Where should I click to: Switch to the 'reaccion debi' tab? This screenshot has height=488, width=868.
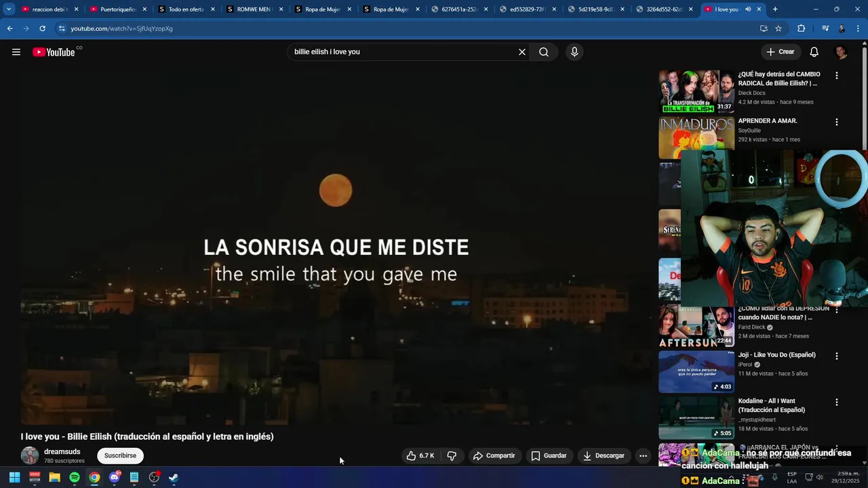pyautogui.click(x=51, y=9)
